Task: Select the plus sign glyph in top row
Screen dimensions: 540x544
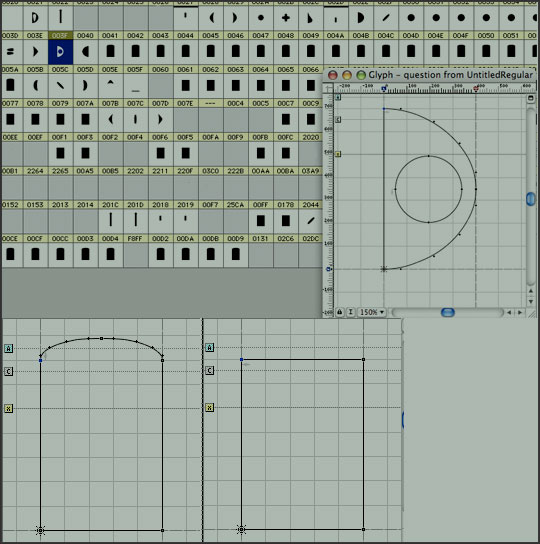Action: 286,18
